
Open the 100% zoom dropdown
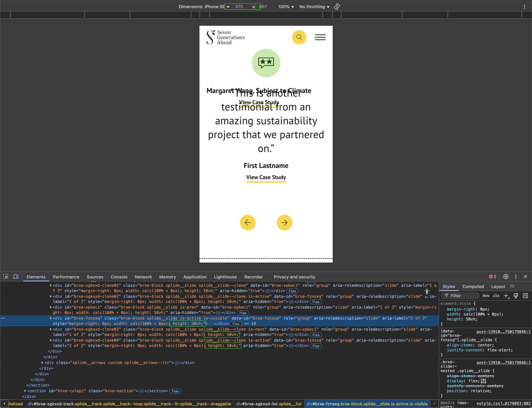pos(286,7)
